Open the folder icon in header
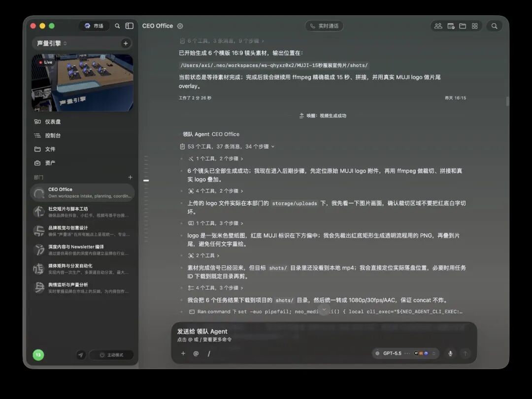Viewport: 532px width, 399px height. click(463, 26)
